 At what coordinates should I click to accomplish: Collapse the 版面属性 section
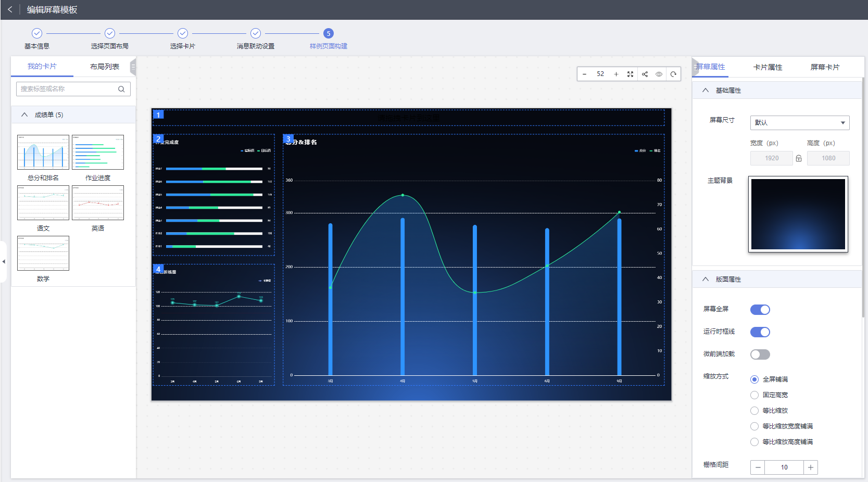pos(706,280)
